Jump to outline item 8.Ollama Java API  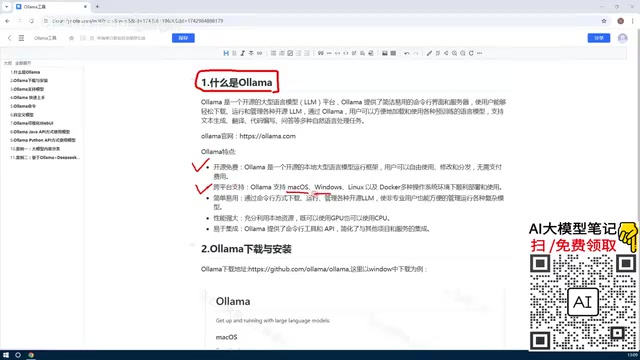coord(40,132)
